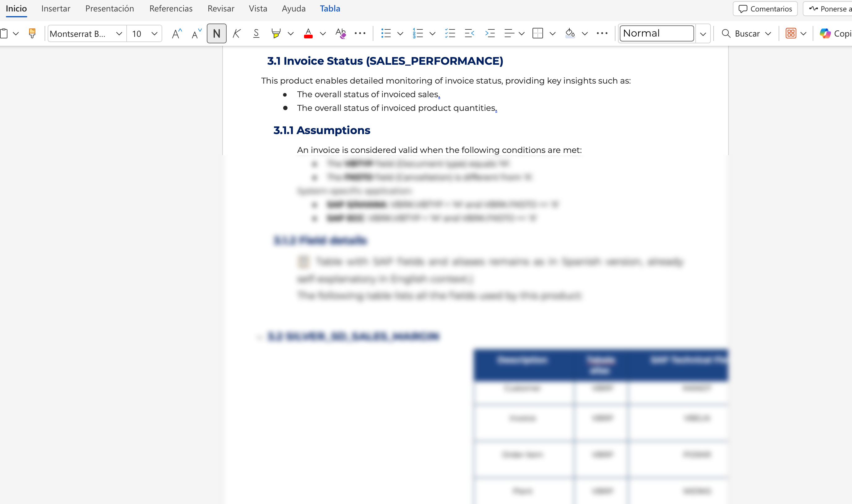Click the Normal style name box

click(656, 33)
